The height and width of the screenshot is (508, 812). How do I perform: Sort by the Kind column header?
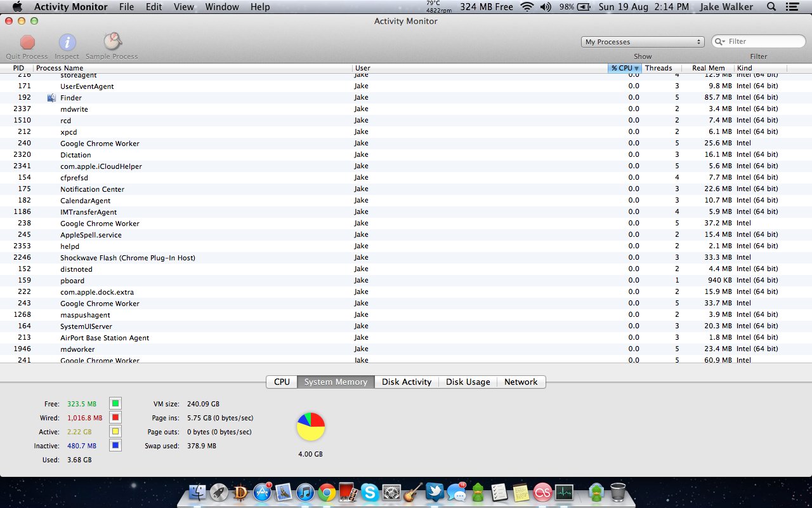(761, 68)
